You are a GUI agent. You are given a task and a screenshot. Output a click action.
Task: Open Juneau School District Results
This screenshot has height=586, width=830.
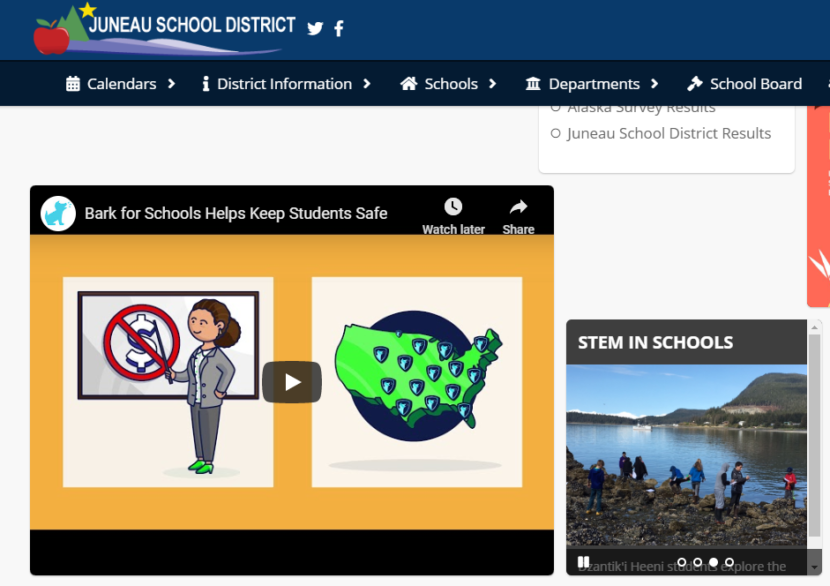tap(670, 133)
